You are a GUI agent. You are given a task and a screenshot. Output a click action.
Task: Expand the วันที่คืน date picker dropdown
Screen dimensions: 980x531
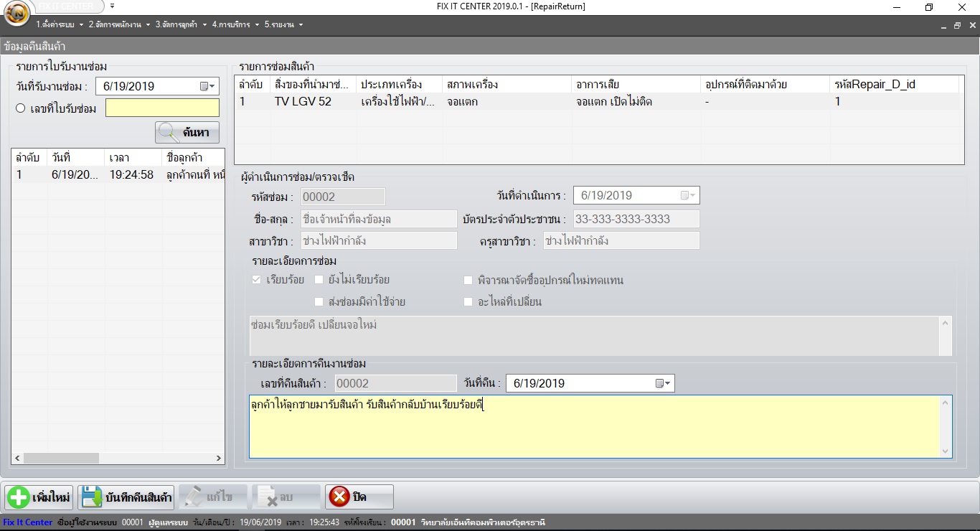pos(666,382)
